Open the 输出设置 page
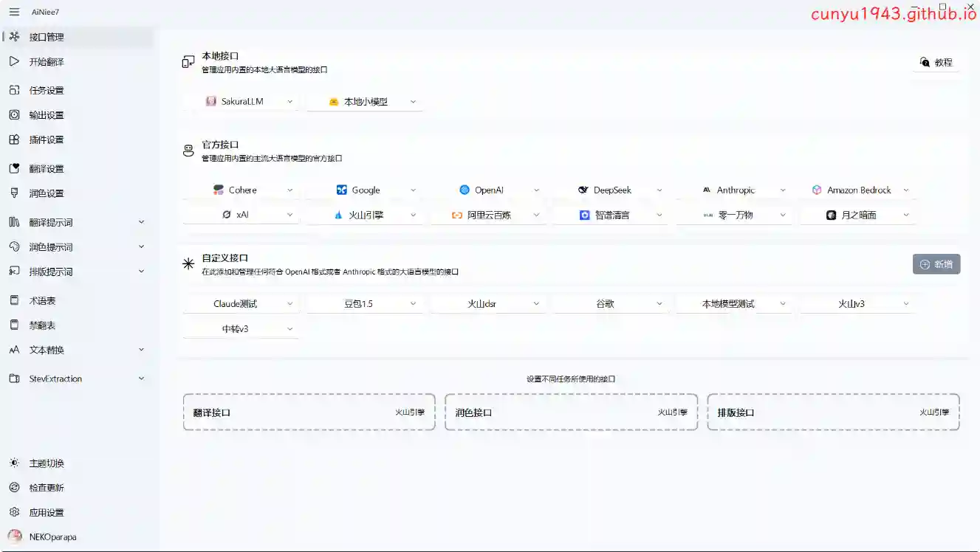The height and width of the screenshot is (552, 980). click(47, 115)
